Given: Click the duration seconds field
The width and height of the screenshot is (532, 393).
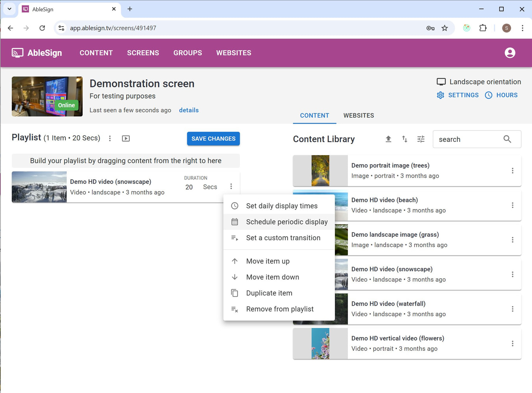Looking at the screenshot, I should [190, 187].
